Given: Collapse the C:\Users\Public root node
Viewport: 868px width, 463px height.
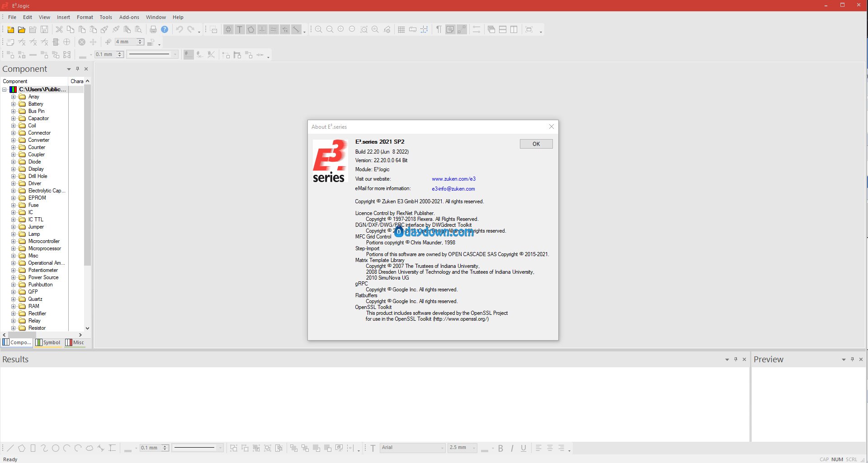Looking at the screenshot, I should (x=5, y=89).
